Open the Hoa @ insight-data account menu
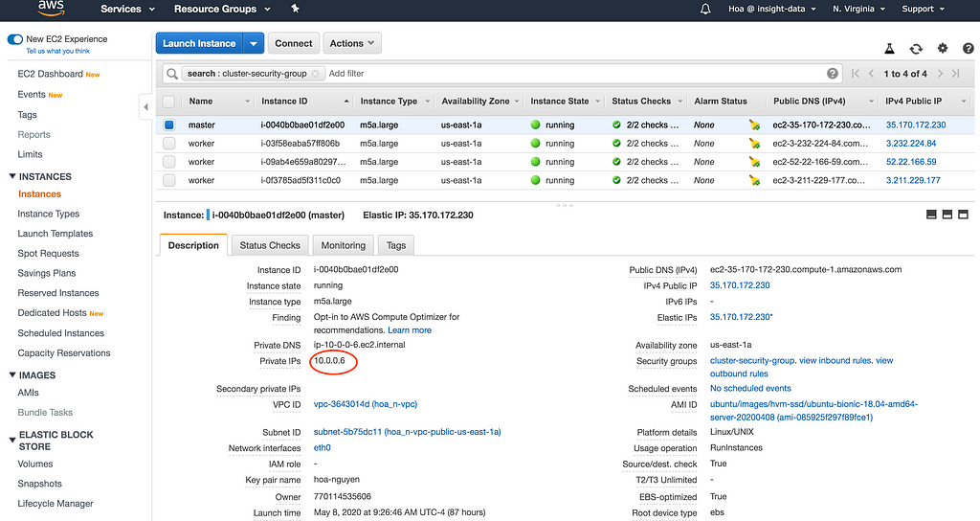Image resolution: width=980 pixels, height=521 pixels. [772, 9]
